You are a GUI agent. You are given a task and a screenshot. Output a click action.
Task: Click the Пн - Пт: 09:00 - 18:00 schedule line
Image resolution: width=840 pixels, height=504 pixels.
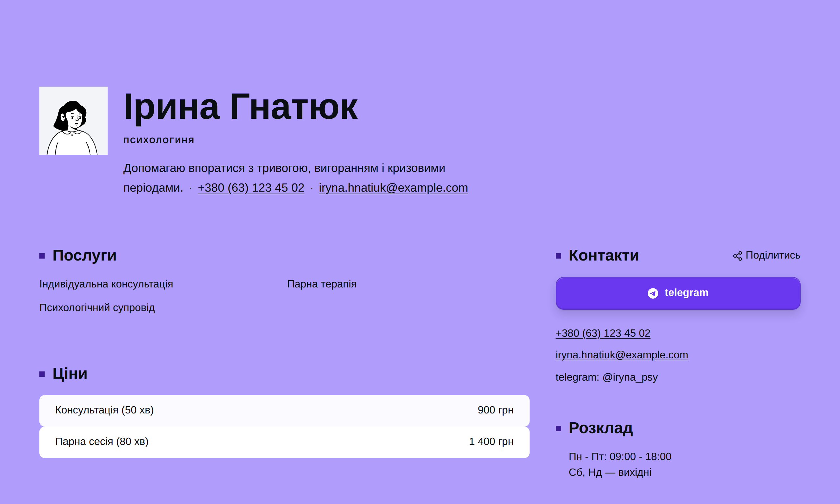619,457
